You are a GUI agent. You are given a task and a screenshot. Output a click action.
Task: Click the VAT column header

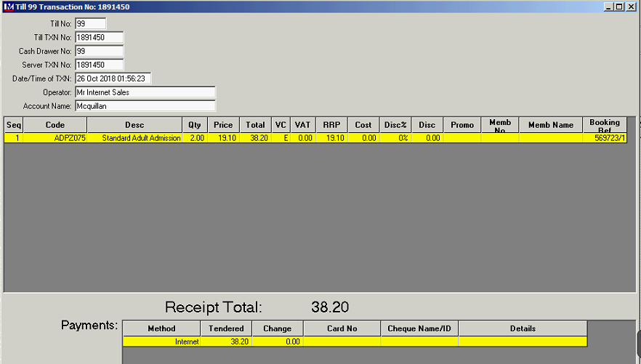coord(303,125)
